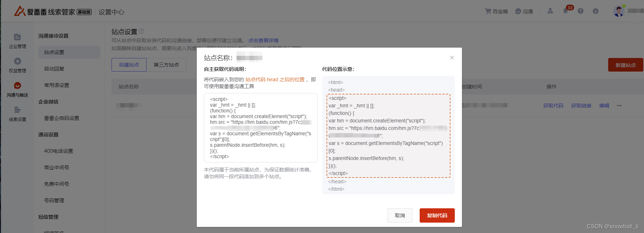The height and width of the screenshot is (233, 644).
Task: Click the 复制代码 button
Action: tap(437, 215)
